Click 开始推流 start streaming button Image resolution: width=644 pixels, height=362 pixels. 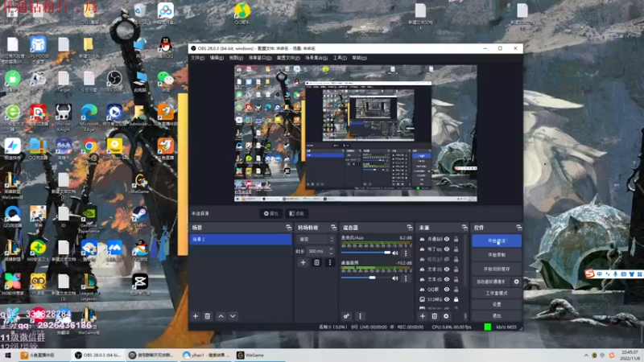497,241
